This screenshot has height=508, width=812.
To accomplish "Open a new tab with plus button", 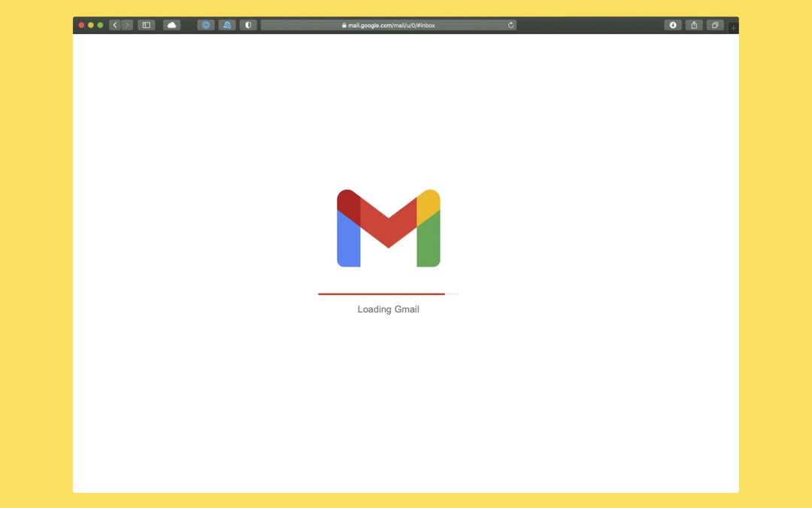I will point(734,28).
